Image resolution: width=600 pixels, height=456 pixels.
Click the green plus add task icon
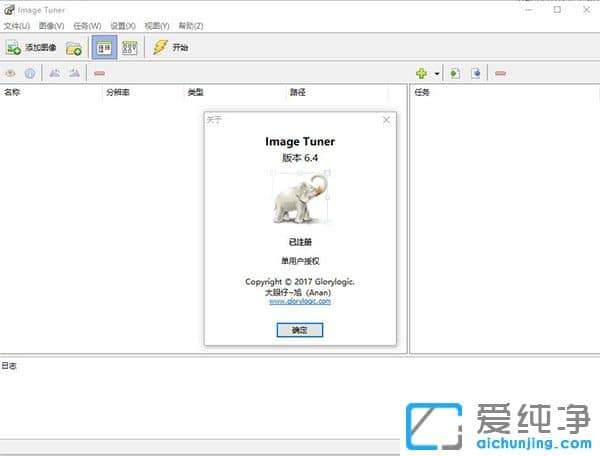(x=422, y=73)
